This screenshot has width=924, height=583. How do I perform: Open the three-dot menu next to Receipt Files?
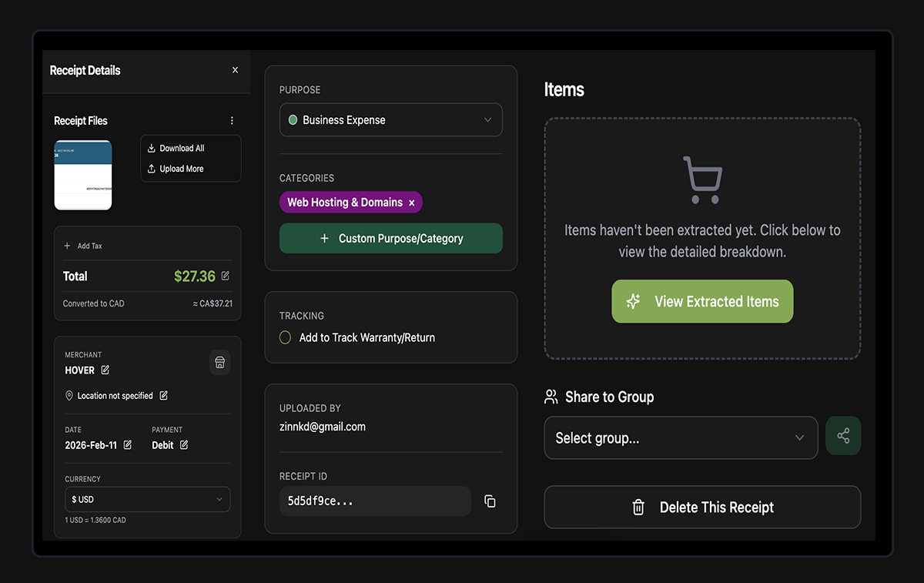click(232, 120)
